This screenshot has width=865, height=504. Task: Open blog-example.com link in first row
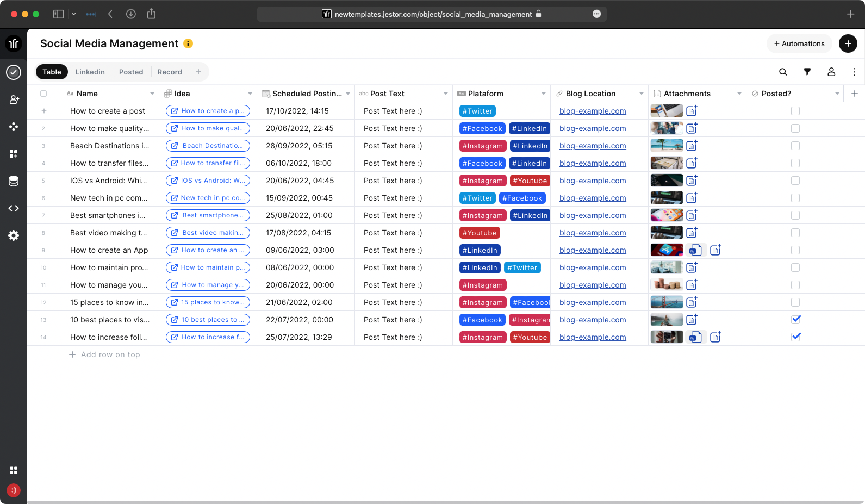[593, 111]
